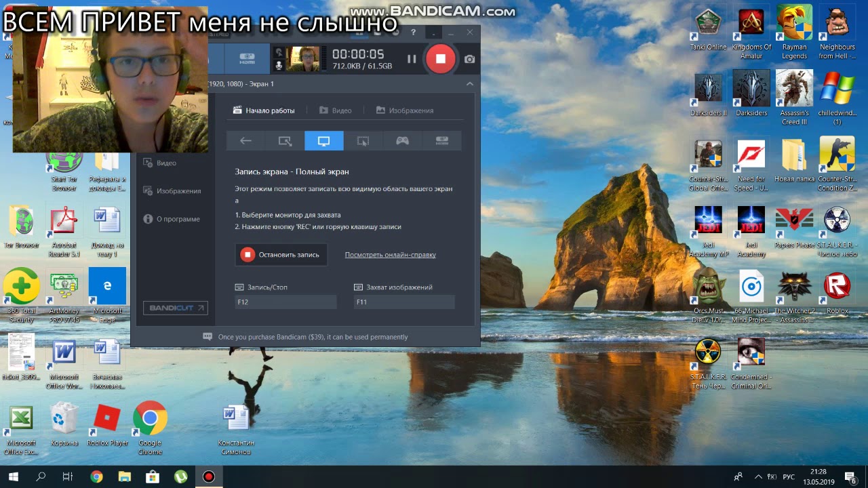Open the Darksiders II desktop icon
The width and height of the screenshot is (868, 488).
tap(708, 94)
